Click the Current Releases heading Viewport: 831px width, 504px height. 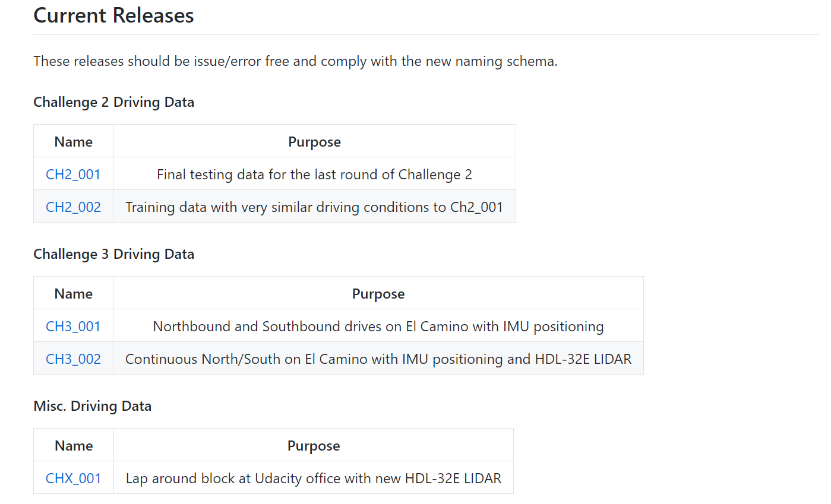coord(113,15)
